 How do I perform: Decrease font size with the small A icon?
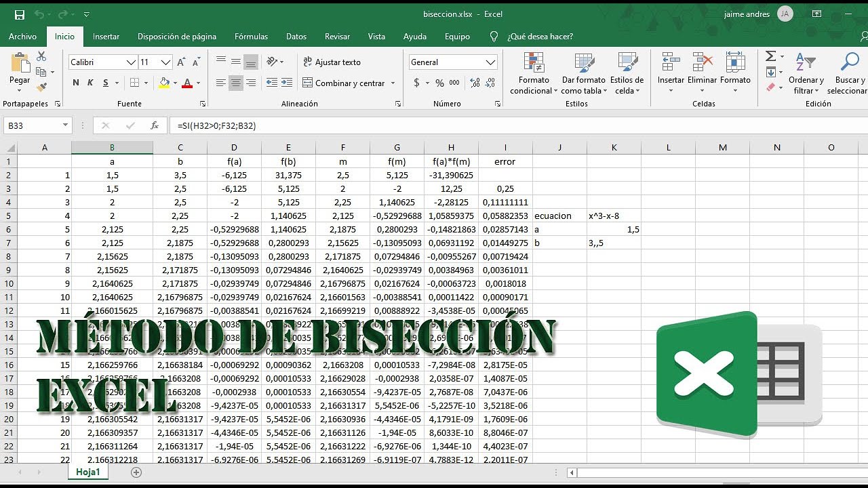(x=196, y=62)
